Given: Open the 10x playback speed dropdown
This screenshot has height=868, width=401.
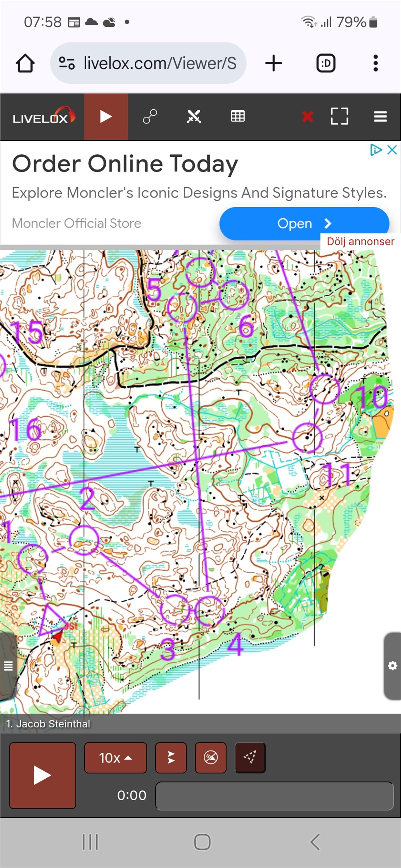Looking at the screenshot, I should coord(115,758).
